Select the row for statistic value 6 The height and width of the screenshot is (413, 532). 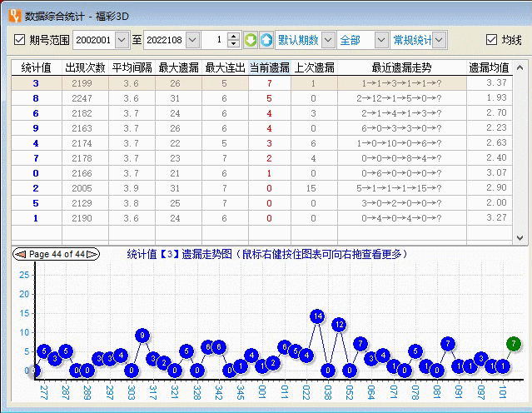(261, 113)
